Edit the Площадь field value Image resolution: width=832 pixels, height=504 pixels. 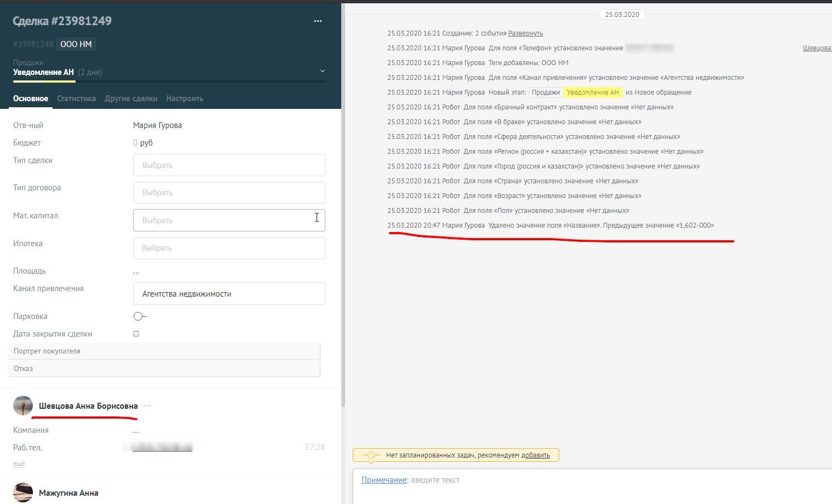[136, 271]
